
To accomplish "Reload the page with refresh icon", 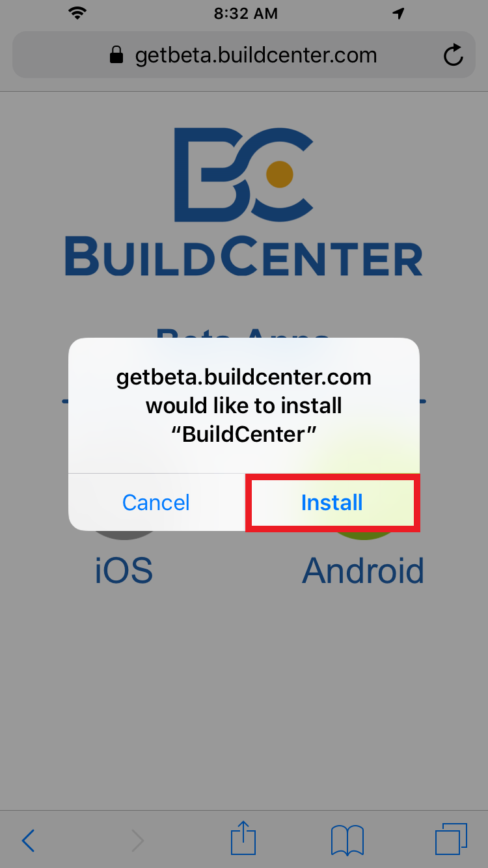I will [x=453, y=55].
